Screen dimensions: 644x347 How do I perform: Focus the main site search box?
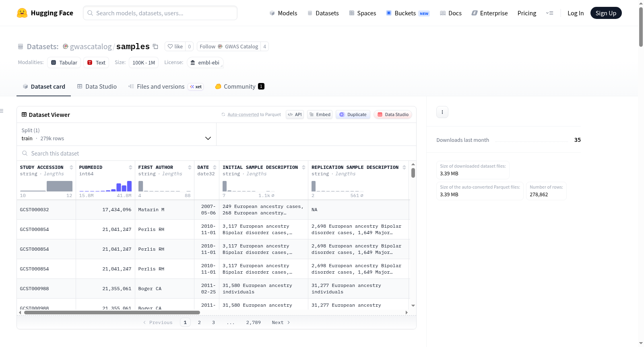point(160,13)
